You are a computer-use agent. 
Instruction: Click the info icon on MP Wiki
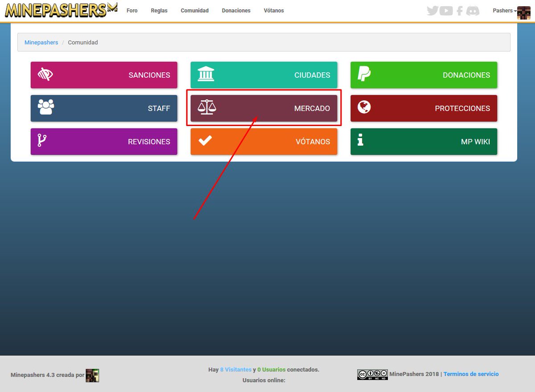(x=361, y=140)
